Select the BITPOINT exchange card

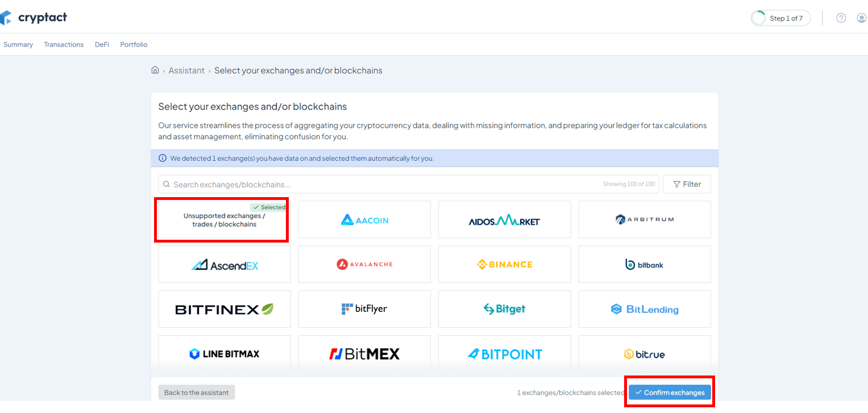(504, 354)
